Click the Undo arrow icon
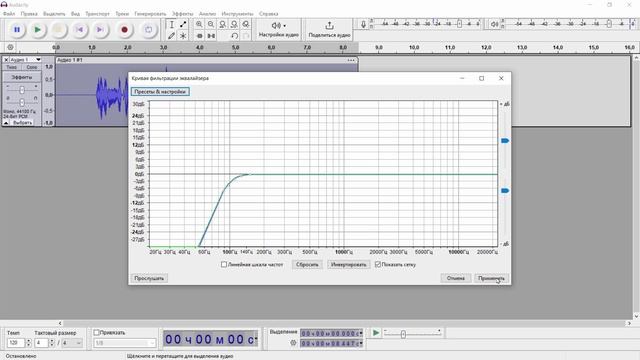 [x=234, y=36]
